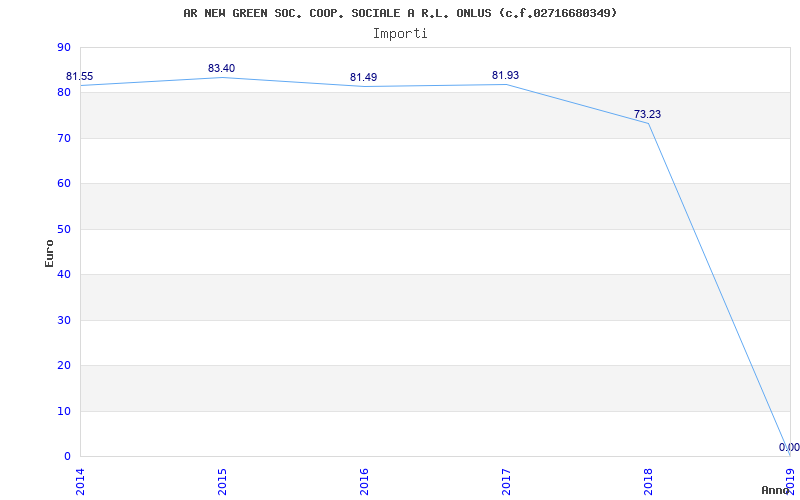Click the 0 y-axis tick label
This screenshot has height=500, width=800.
68,457
